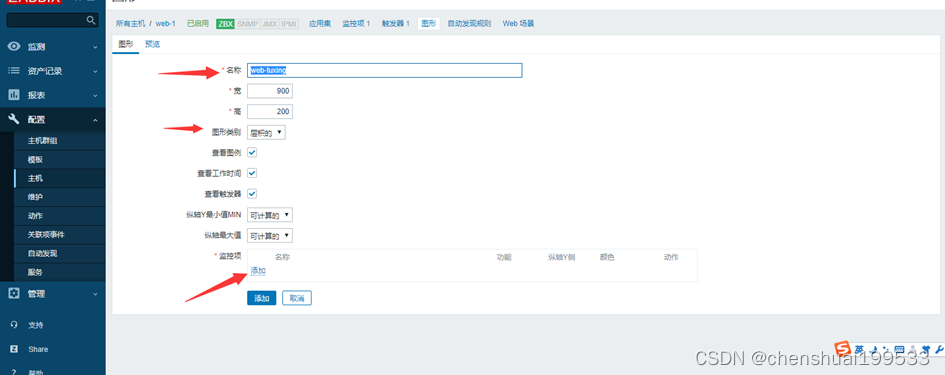Open the 图形类别 dropdown

click(x=266, y=133)
